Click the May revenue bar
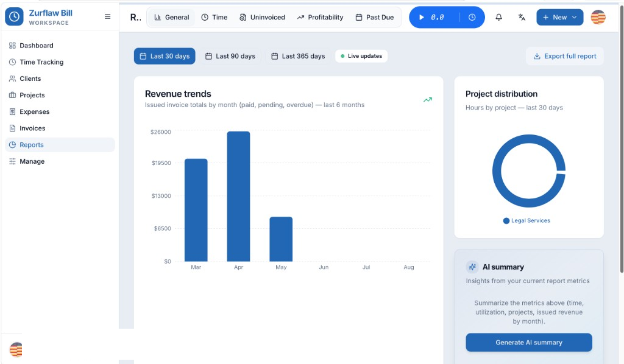 [281, 239]
